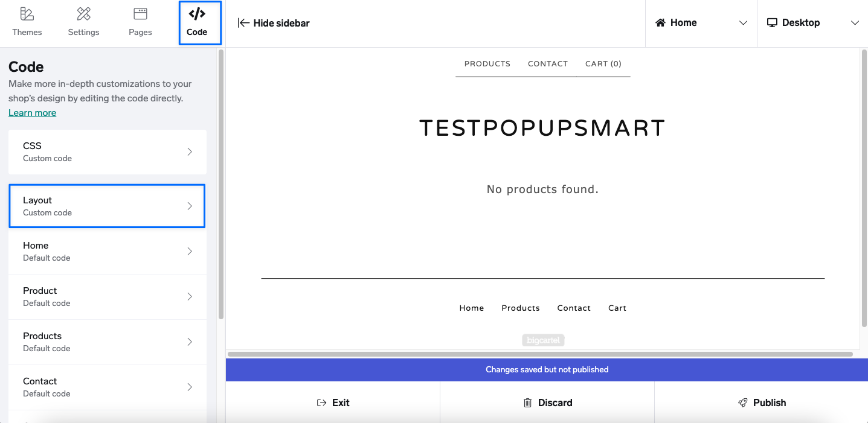
Task: Click the Home house icon in selector
Action: [x=660, y=22]
